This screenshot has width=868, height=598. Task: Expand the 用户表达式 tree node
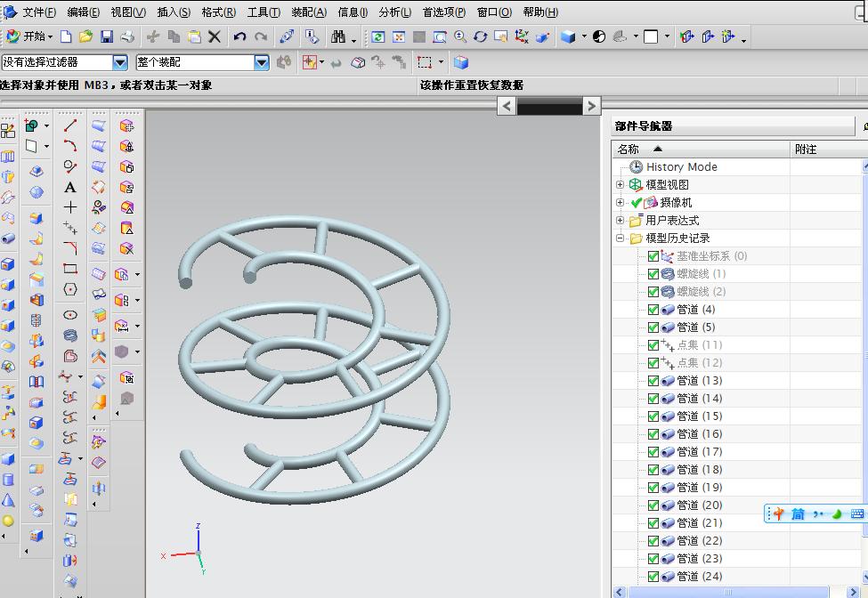620,220
